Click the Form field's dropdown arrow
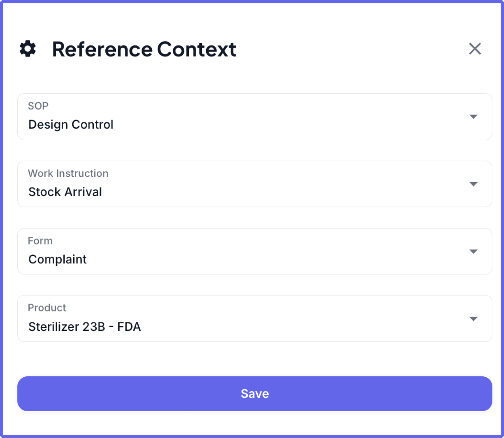The image size is (504, 438). [473, 251]
